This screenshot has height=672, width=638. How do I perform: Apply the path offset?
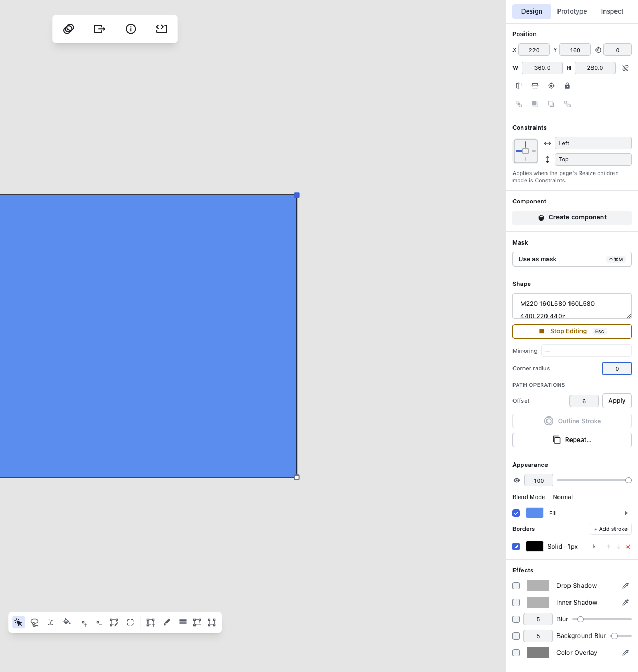(617, 401)
